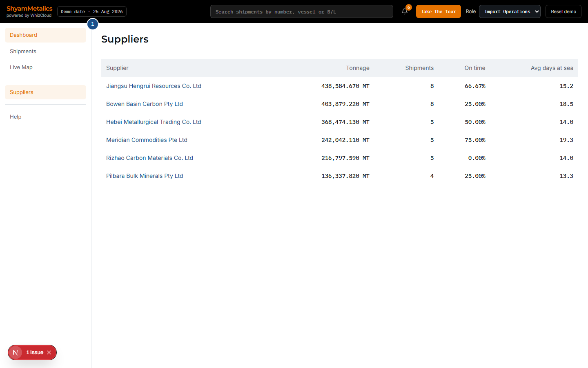Click the Take the tour button
This screenshot has width=588, height=368.
[438, 11]
